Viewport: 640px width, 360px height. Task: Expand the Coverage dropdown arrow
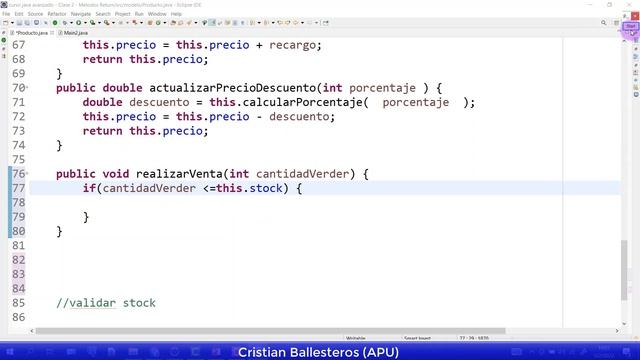pos(99,23)
